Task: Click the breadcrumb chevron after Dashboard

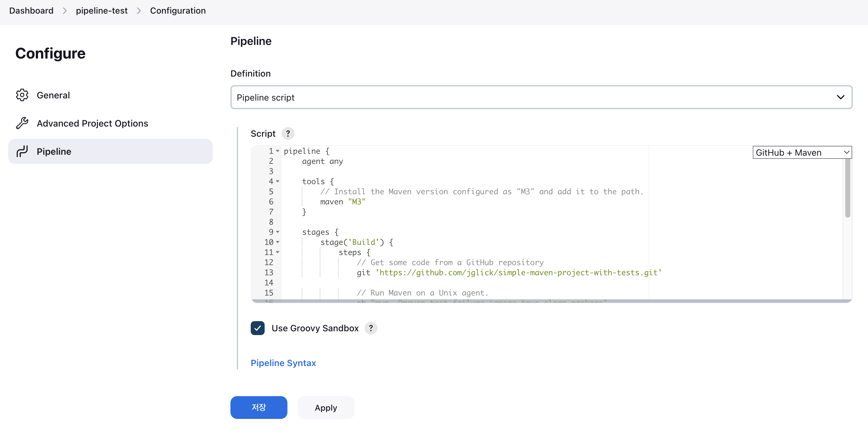Action: pos(65,11)
